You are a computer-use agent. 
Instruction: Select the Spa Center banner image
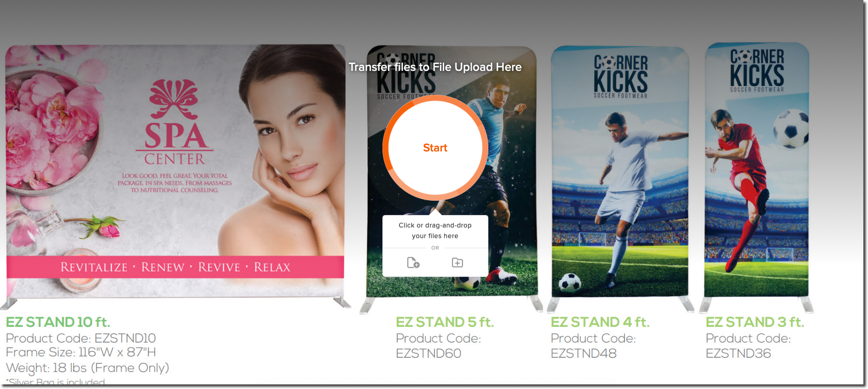pyautogui.click(x=175, y=170)
